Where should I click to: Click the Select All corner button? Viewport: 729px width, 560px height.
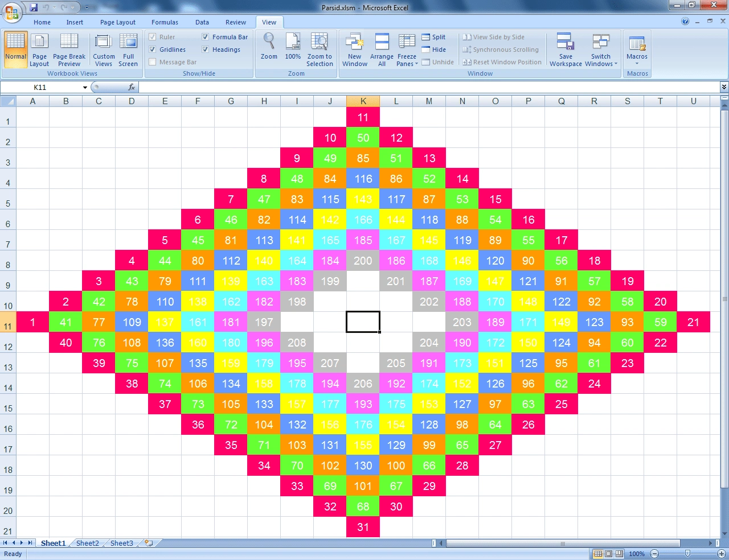coord(8,101)
